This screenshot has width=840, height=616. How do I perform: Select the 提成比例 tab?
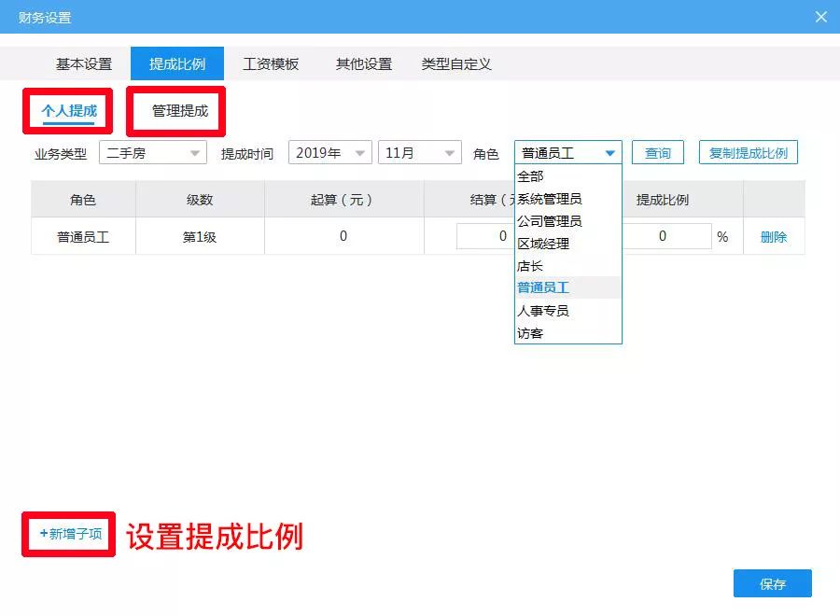pyautogui.click(x=178, y=63)
